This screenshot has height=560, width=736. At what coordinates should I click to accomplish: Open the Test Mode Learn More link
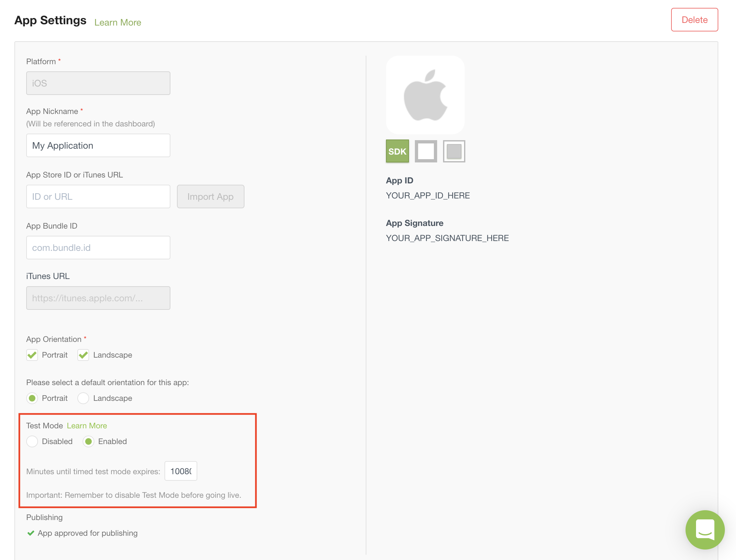click(87, 426)
